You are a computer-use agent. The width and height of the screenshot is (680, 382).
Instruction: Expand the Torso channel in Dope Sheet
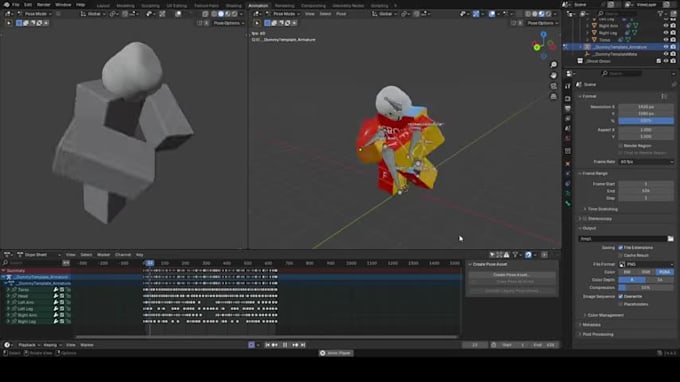[x=8, y=290]
